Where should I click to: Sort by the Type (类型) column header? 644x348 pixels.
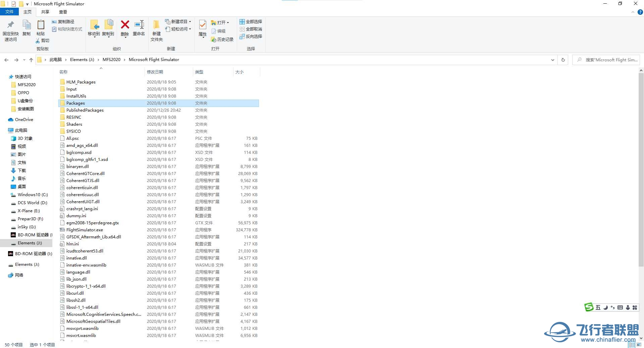pyautogui.click(x=213, y=72)
